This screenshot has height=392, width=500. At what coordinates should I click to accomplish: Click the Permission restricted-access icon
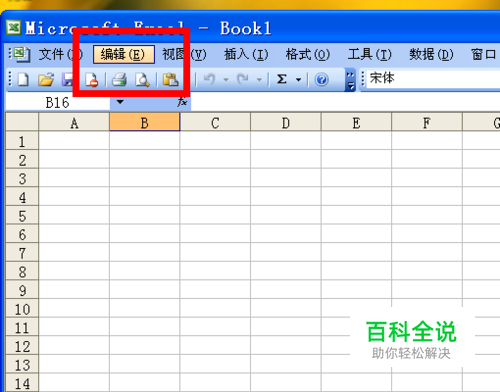pyautogui.click(x=92, y=80)
